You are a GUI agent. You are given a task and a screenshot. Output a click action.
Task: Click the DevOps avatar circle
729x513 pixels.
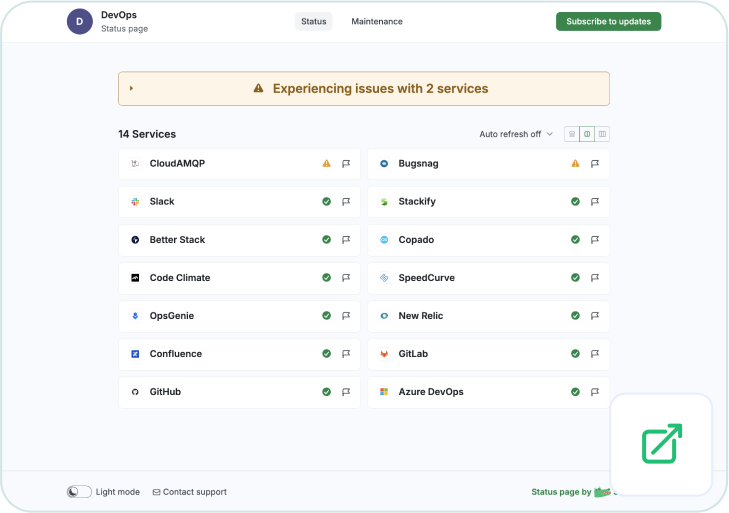coord(80,21)
